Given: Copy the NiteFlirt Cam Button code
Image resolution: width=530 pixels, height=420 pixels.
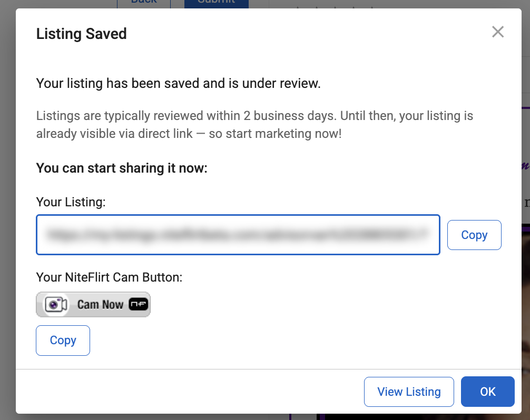Looking at the screenshot, I should [63, 341].
